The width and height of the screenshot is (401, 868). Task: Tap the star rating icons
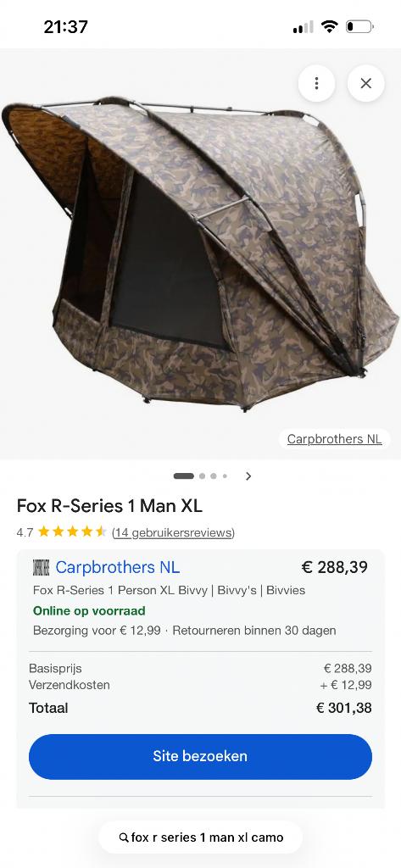pyautogui.click(x=72, y=532)
